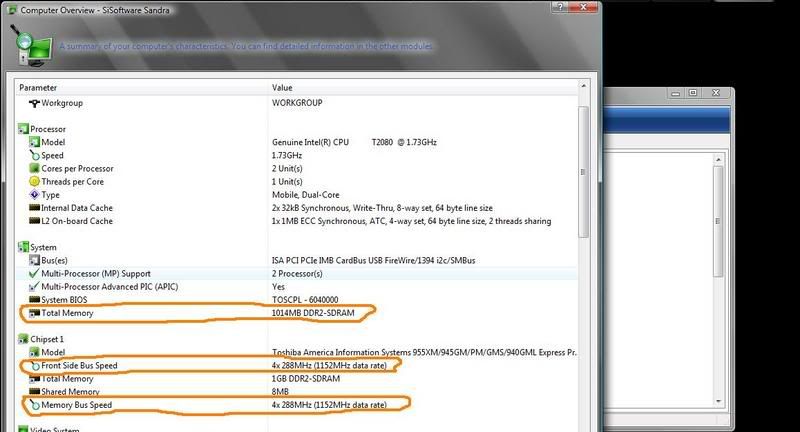Click the Workgroup row icon
This screenshot has width=800, height=432.
[x=34, y=103]
